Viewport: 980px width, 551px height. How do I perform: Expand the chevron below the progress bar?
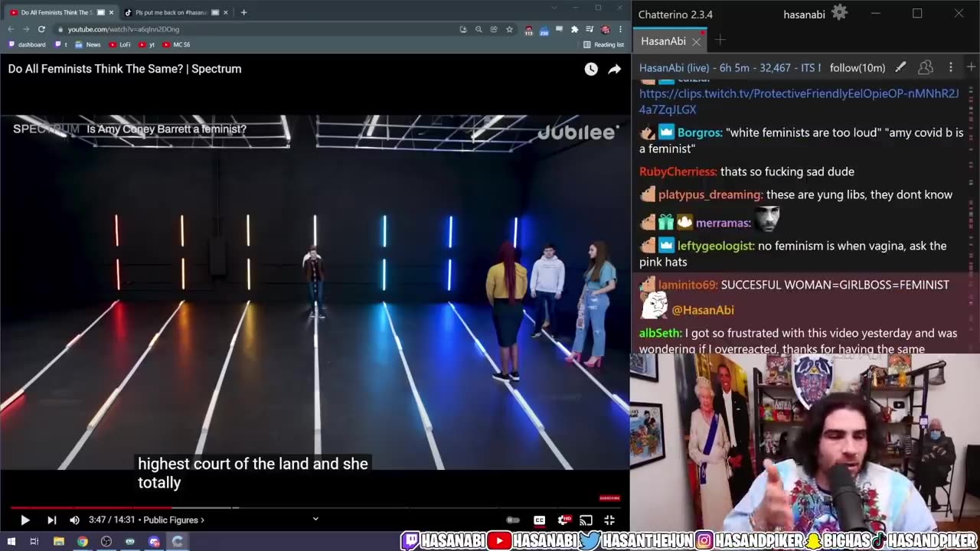(x=315, y=519)
